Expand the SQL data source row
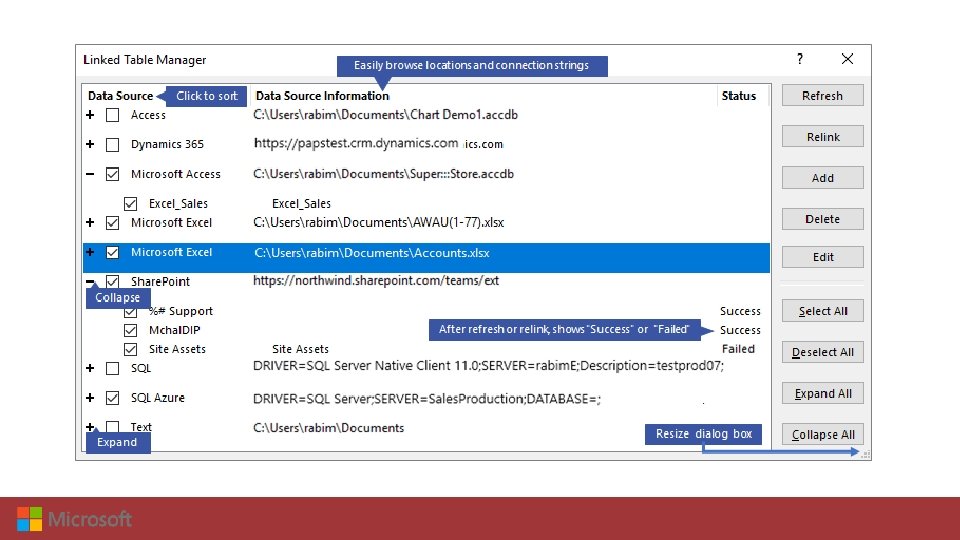This screenshot has width=960, height=540. click(90, 368)
